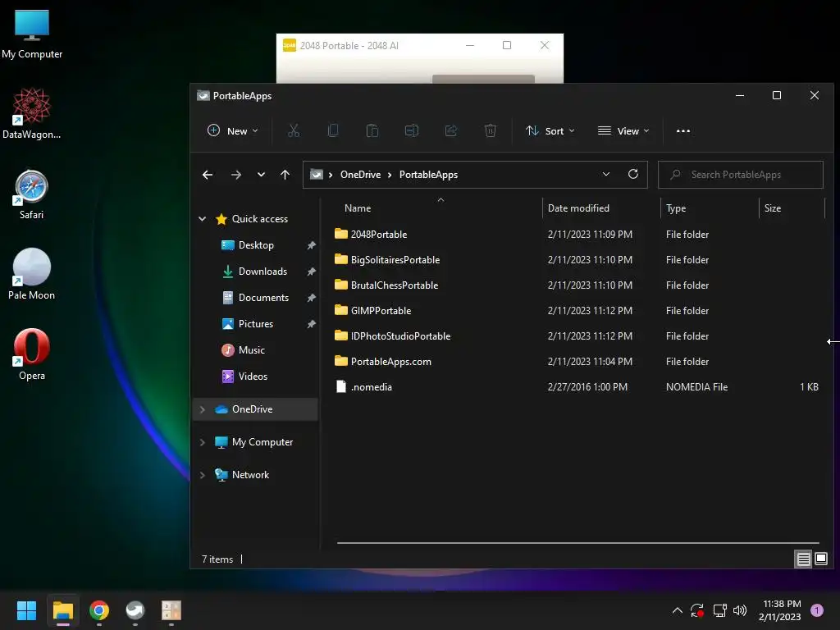Click the Search PortableApps field
The height and width of the screenshot is (630, 840).
[x=741, y=175]
